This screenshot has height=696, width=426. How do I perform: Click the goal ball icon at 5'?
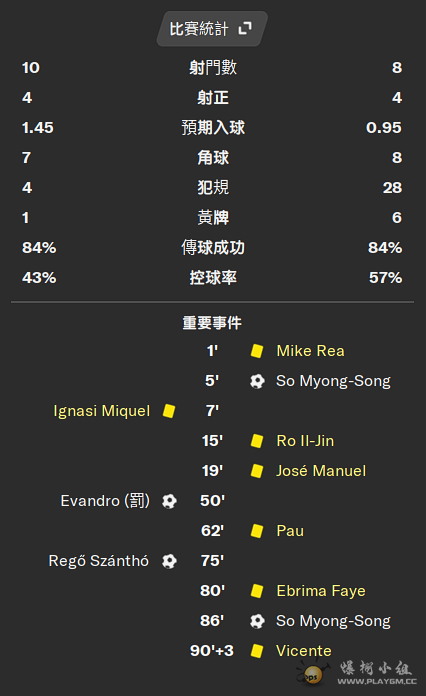[x=257, y=381]
